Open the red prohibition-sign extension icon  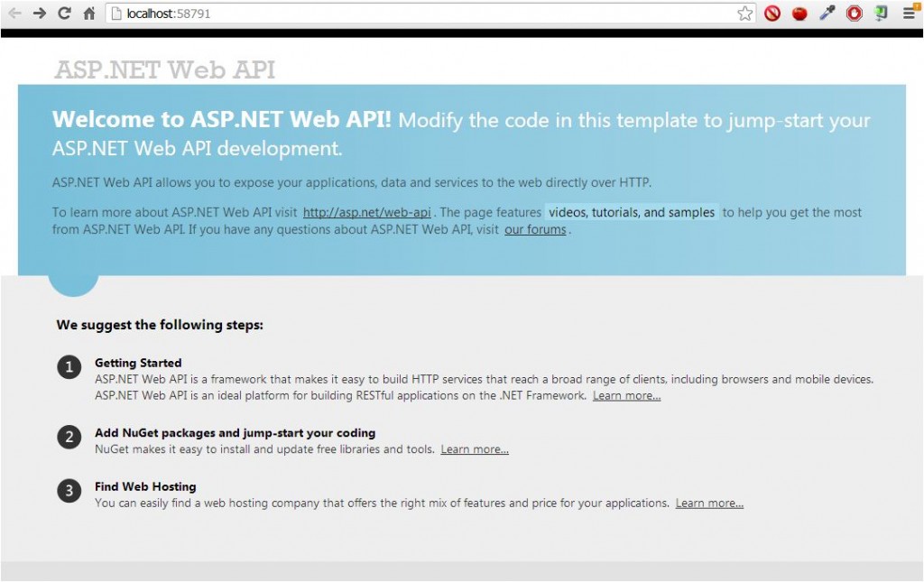[772, 13]
